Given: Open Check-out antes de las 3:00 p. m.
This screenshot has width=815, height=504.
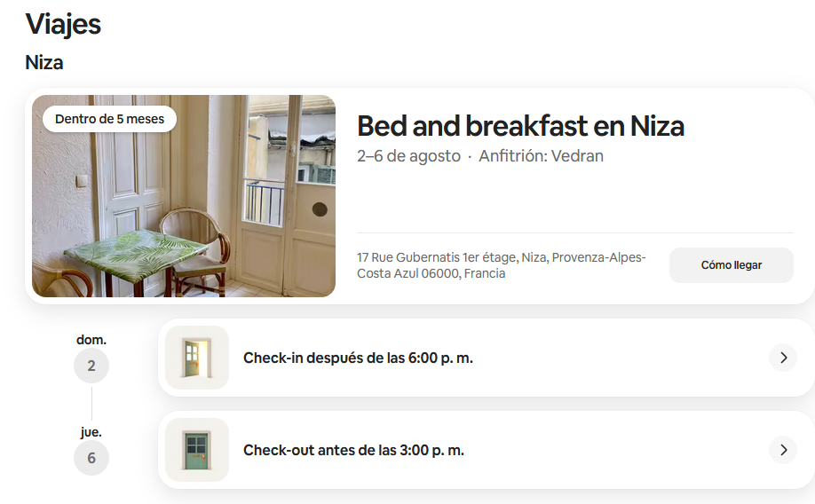Looking at the screenshot, I should pos(353,450).
